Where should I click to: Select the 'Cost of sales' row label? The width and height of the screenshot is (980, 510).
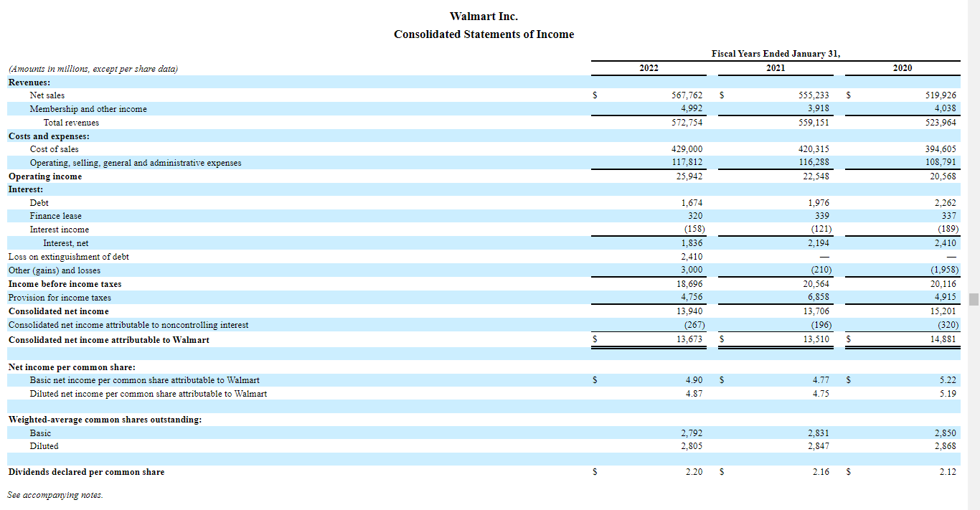[54, 149]
